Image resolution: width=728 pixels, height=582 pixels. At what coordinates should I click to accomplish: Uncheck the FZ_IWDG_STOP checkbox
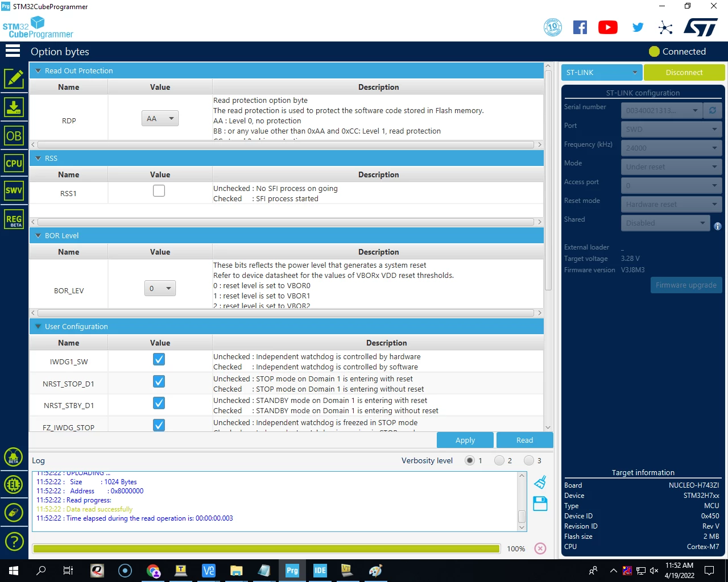[159, 425]
